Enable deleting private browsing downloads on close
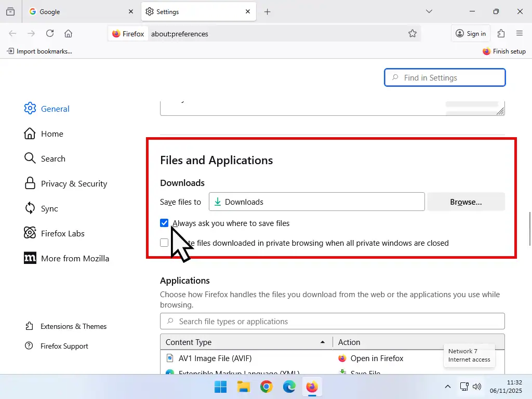The image size is (532, 399). (164, 243)
